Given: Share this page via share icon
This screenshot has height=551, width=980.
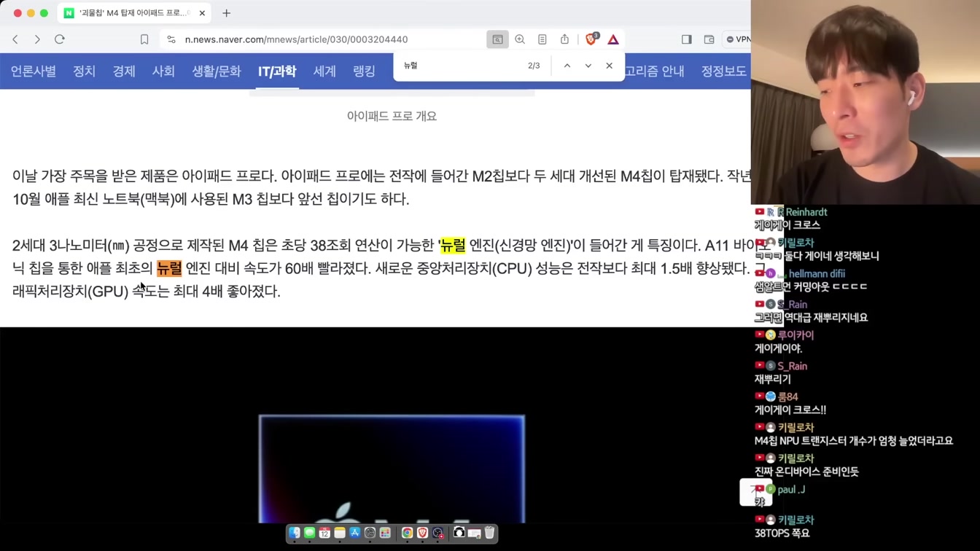Looking at the screenshot, I should [564, 39].
